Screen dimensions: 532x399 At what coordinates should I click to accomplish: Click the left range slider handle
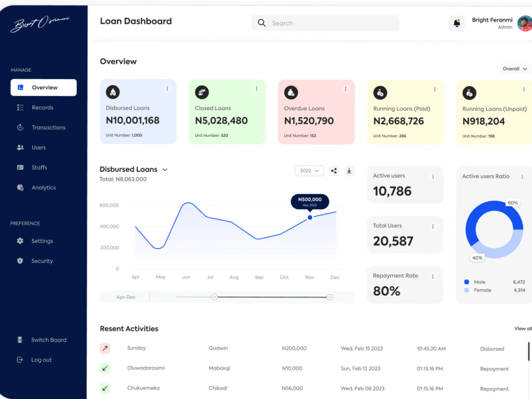[214, 297]
